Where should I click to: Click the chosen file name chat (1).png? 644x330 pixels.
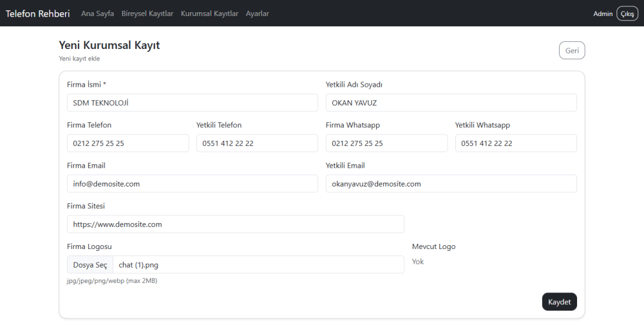click(x=138, y=265)
